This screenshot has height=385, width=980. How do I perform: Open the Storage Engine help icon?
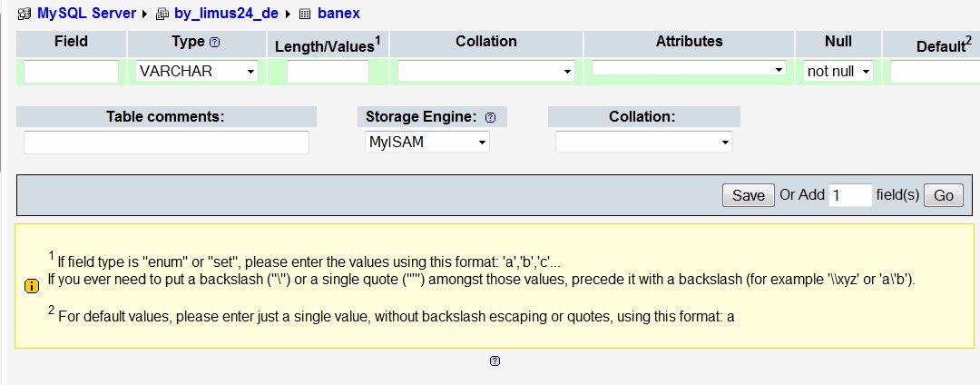tap(490, 117)
